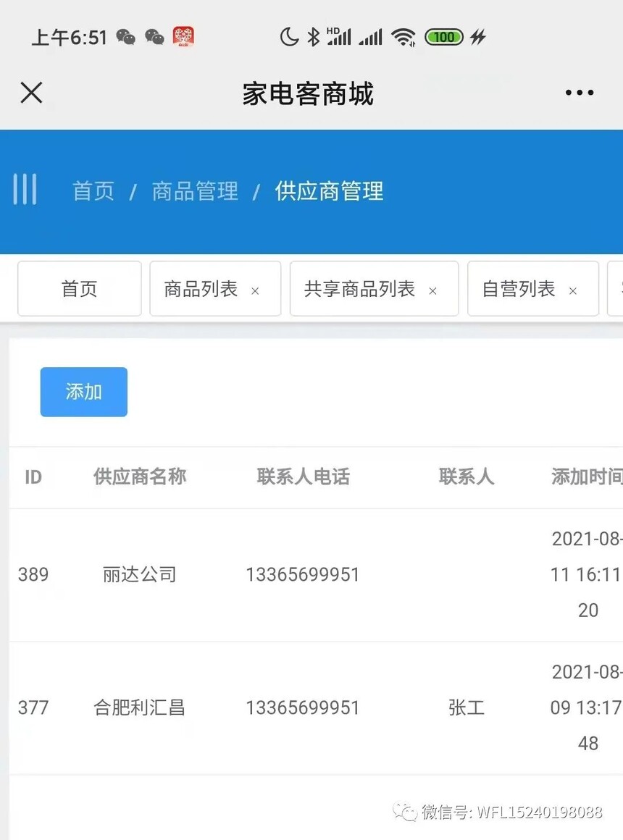The height and width of the screenshot is (840, 623).
Task: Click the 添加 button
Action: pyautogui.click(x=83, y=392)
